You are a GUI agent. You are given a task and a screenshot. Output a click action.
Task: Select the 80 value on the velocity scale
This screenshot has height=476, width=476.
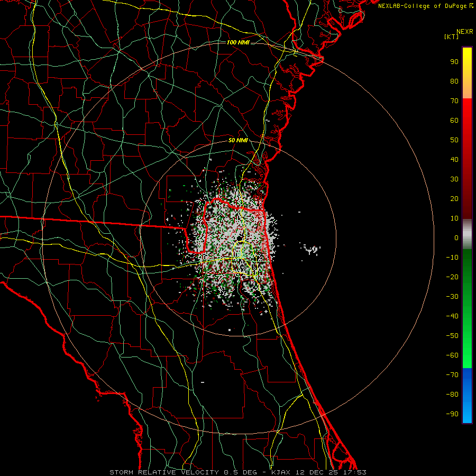454,81
